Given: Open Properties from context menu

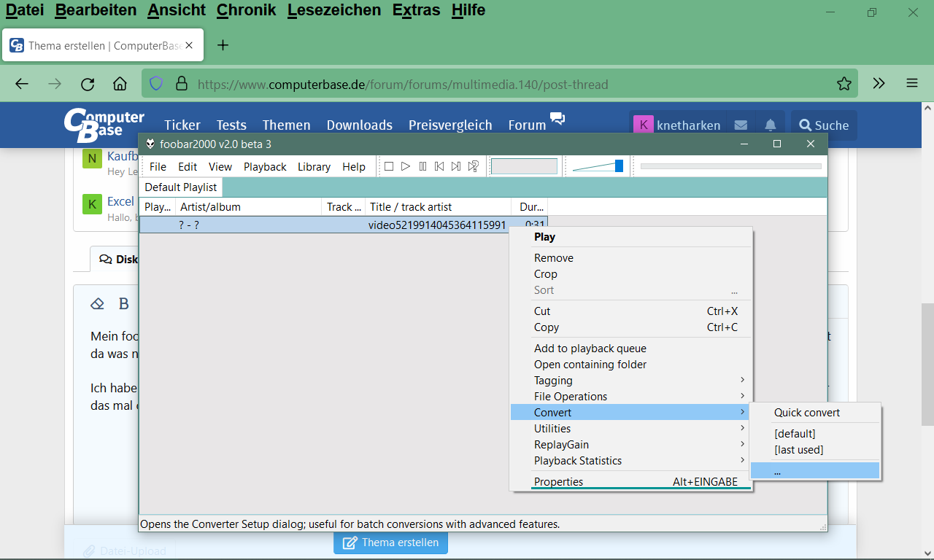Looking at the screenshot, I should pos(630,482).
